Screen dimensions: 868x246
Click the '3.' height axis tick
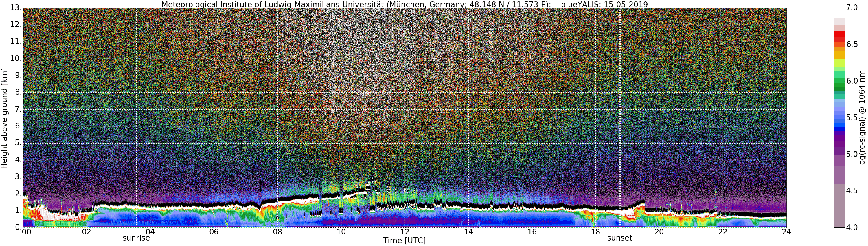click(x=18, y=176)
